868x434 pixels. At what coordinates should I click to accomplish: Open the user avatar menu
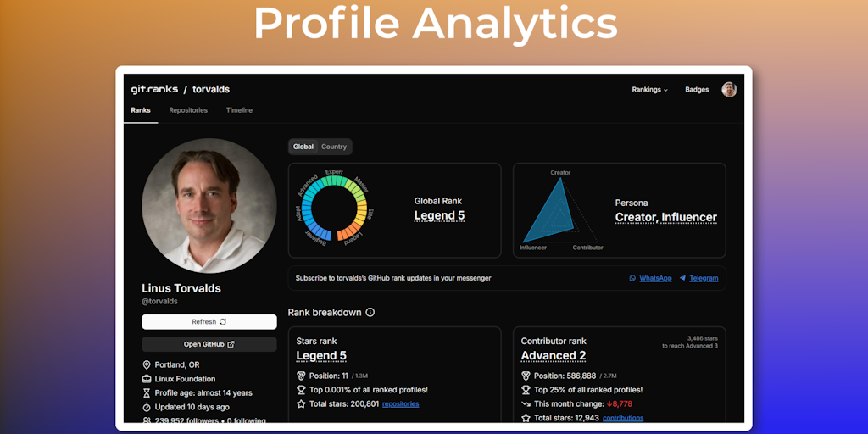point(729,89)
